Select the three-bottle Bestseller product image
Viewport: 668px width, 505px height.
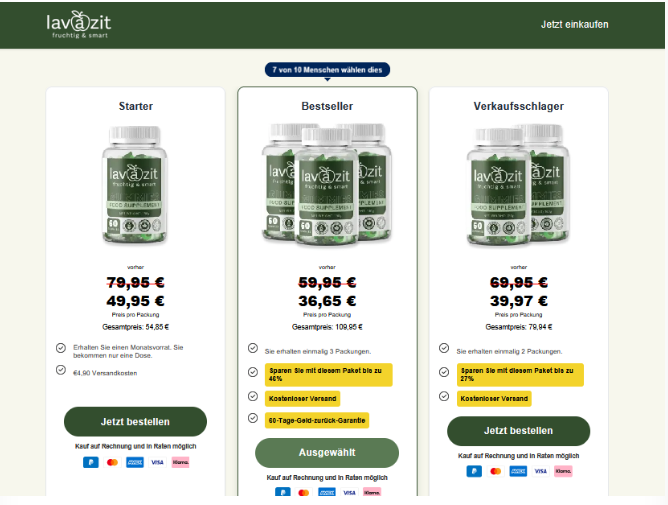point(327,185)
